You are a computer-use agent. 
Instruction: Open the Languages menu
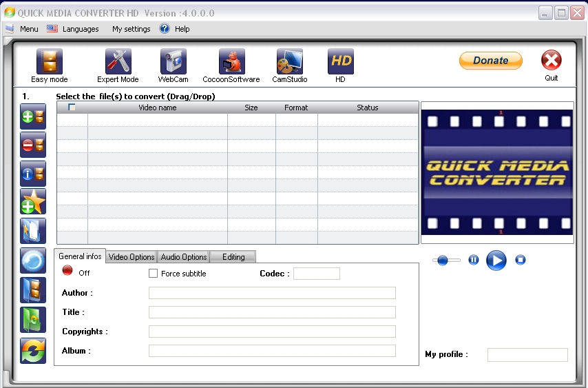pos(81,29)
